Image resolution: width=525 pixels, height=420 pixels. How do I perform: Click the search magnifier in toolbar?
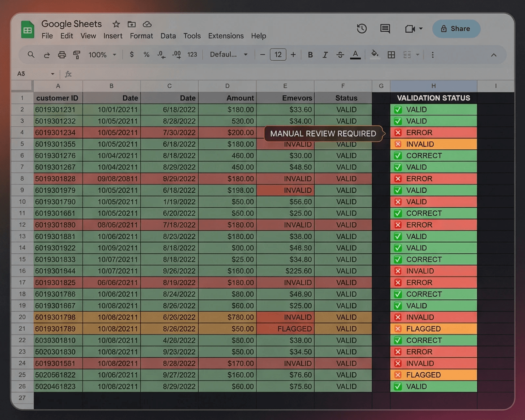(31, 54)
